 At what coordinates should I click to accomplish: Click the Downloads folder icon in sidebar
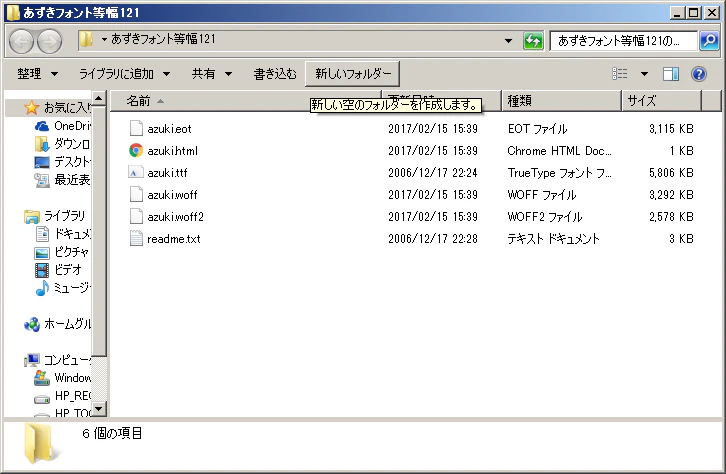pyautogui.click(x=42, y=144)
